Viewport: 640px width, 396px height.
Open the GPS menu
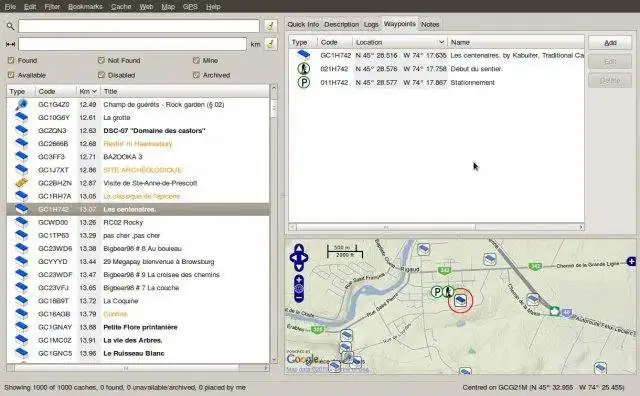pos(190,7)
